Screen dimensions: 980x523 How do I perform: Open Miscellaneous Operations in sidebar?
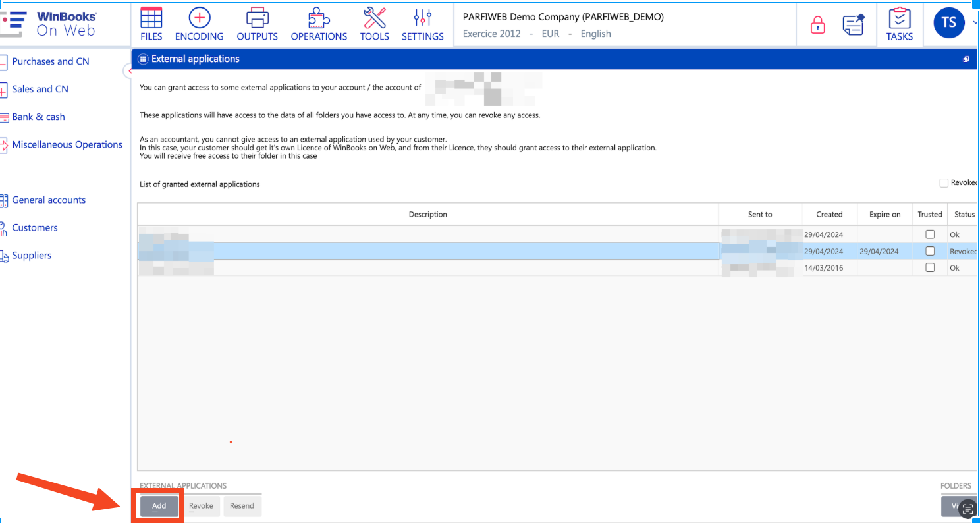pyautogui.click(x=67, y=144)
